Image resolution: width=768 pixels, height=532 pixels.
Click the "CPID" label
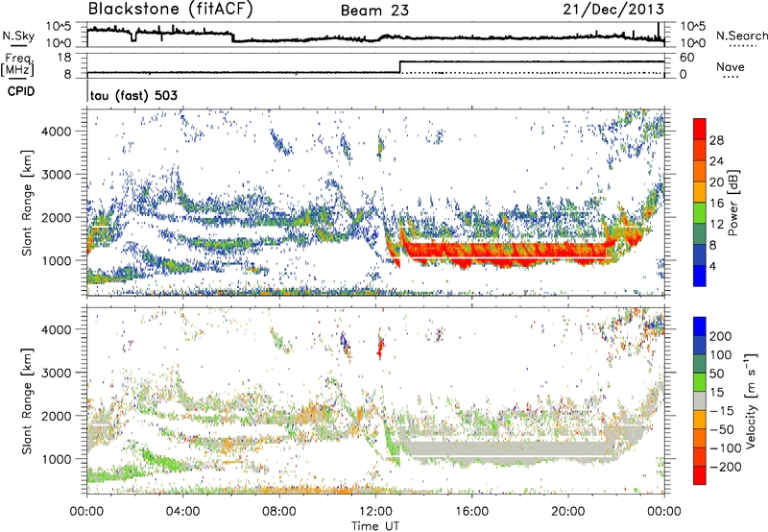point(21,91)
